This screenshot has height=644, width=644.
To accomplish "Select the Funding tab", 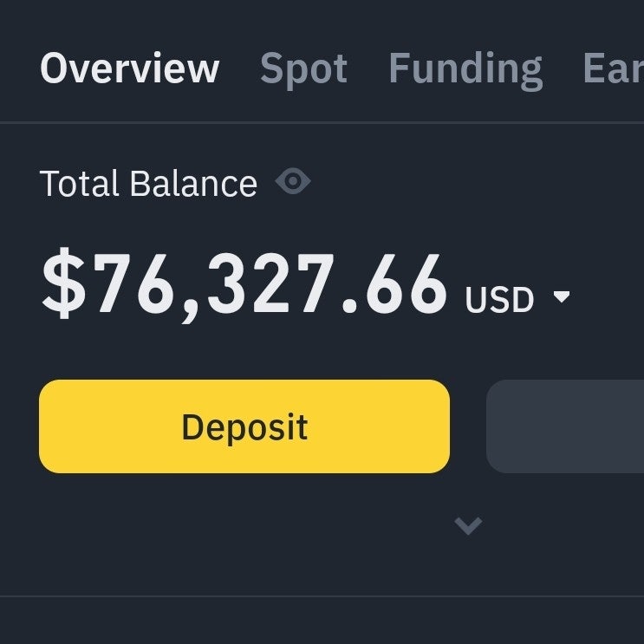I will [x=465, y=68].
